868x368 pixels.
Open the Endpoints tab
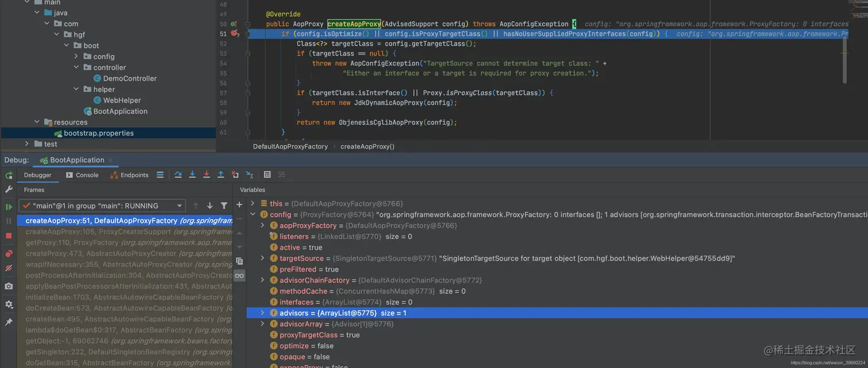[130, 175]
